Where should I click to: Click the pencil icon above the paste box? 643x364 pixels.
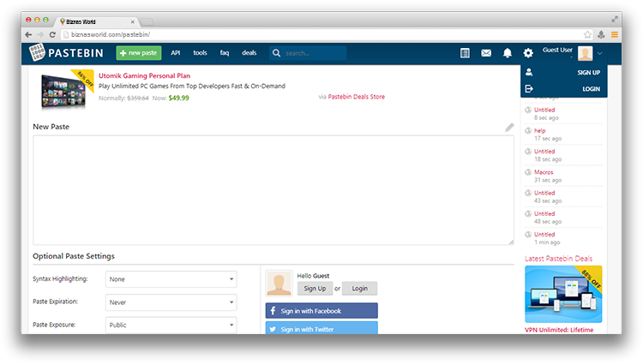click(x=509, y=128)
